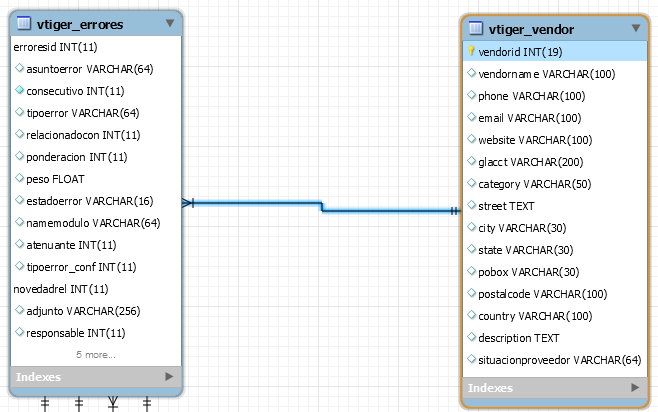Screen dimensions: 658x412
Task: Collapse vtiger_errores table with header arrow
Action: tap(170, 23)
